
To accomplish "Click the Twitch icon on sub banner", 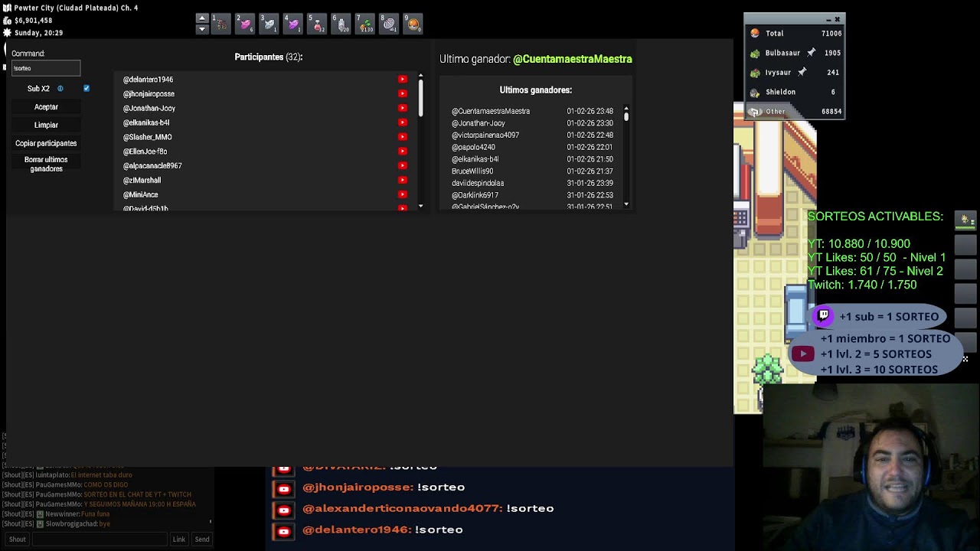I will [823, 315].
